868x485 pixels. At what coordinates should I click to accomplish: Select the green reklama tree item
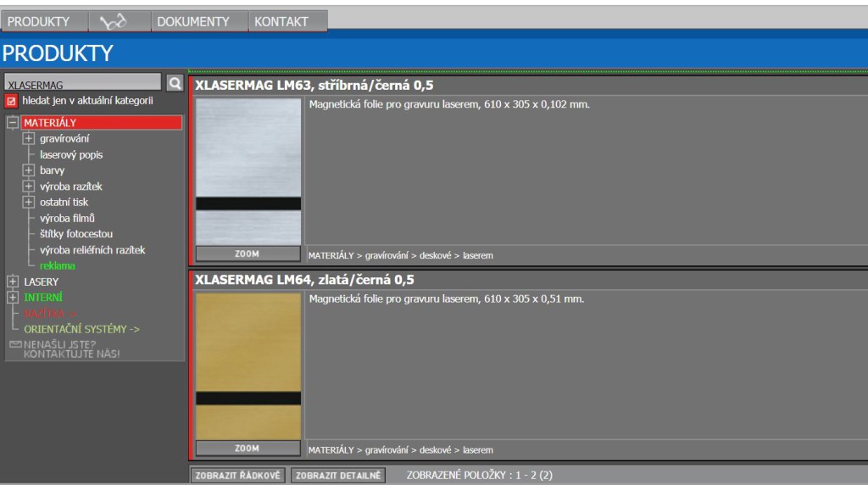coord(58,265)
